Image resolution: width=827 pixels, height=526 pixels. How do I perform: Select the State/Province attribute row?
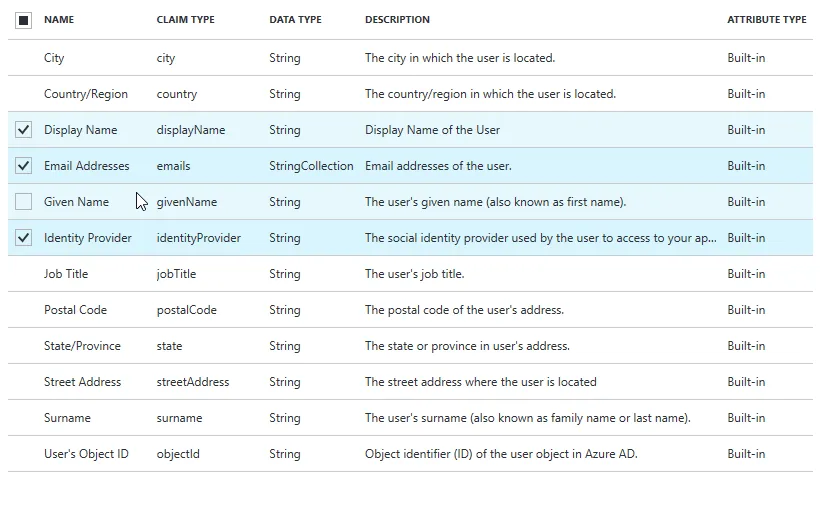82,346
